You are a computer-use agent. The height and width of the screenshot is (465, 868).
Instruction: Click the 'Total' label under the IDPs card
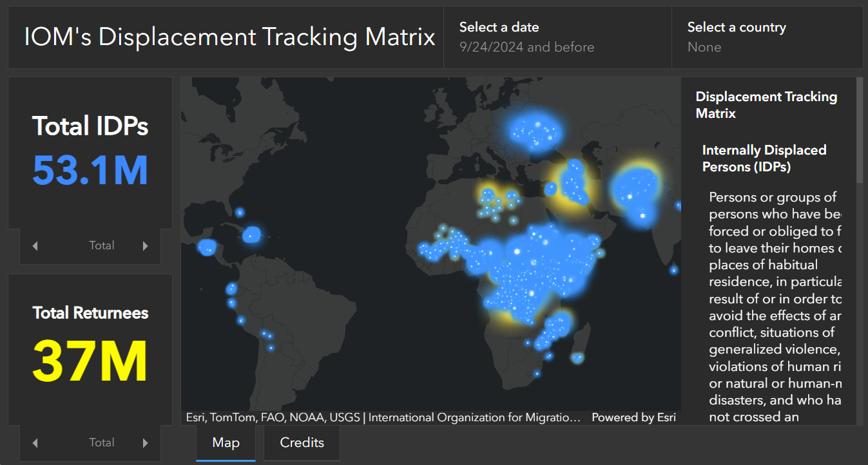(x=101, y=245)
